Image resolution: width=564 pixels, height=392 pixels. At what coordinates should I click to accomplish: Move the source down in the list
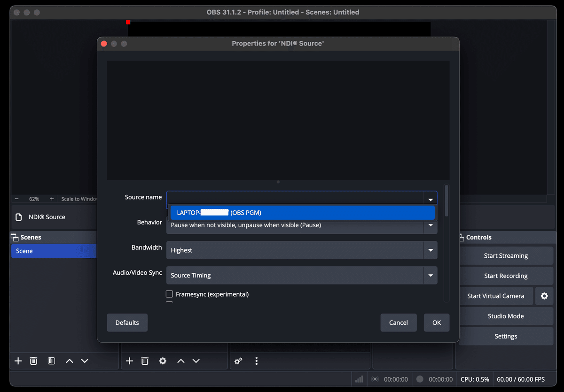pyautogui.click(x=196, y=361)
